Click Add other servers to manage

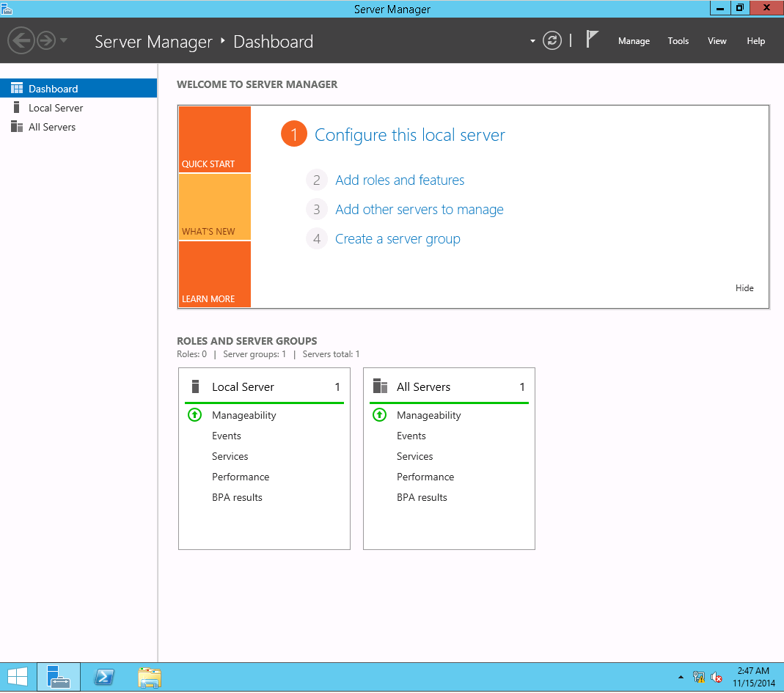tap(419, 210)
